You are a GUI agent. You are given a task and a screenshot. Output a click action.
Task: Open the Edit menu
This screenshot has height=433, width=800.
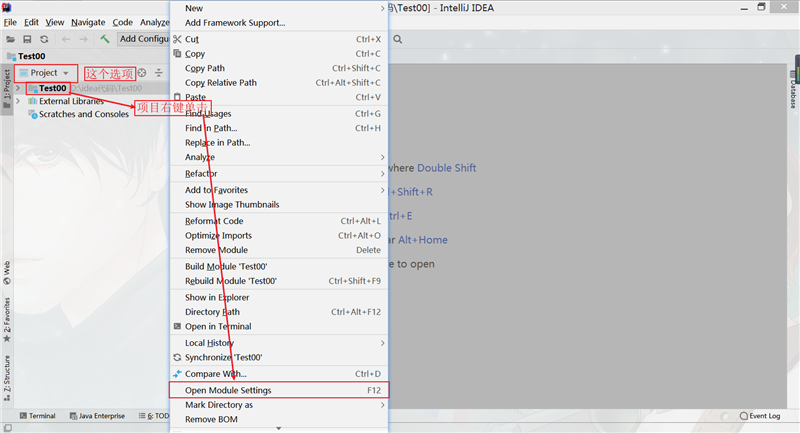(x=31, y=22)
